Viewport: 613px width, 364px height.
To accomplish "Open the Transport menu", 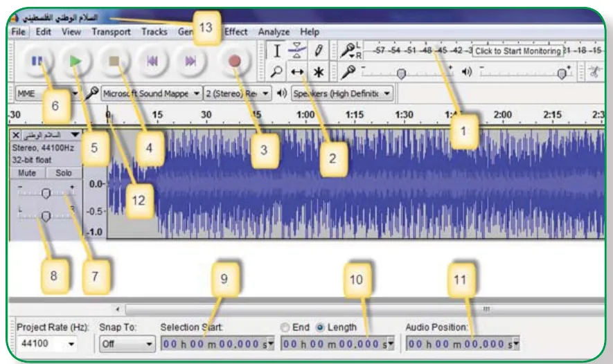I will click(111, 32).
